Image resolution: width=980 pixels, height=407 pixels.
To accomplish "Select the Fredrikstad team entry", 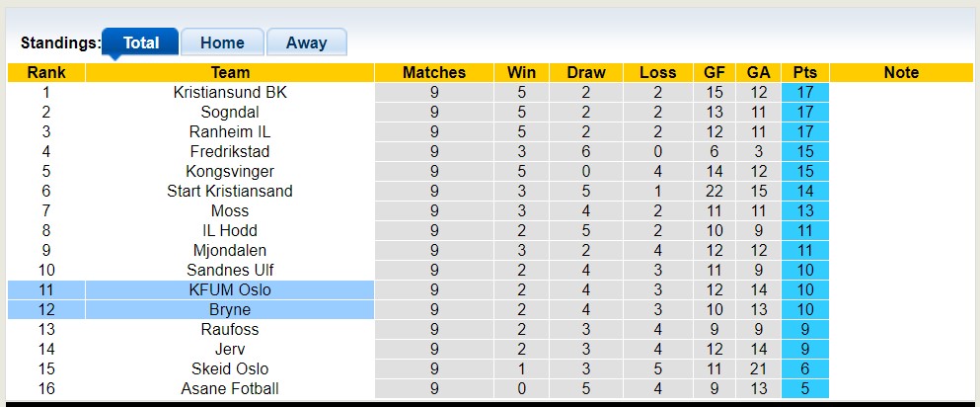I will coord(230,151).
